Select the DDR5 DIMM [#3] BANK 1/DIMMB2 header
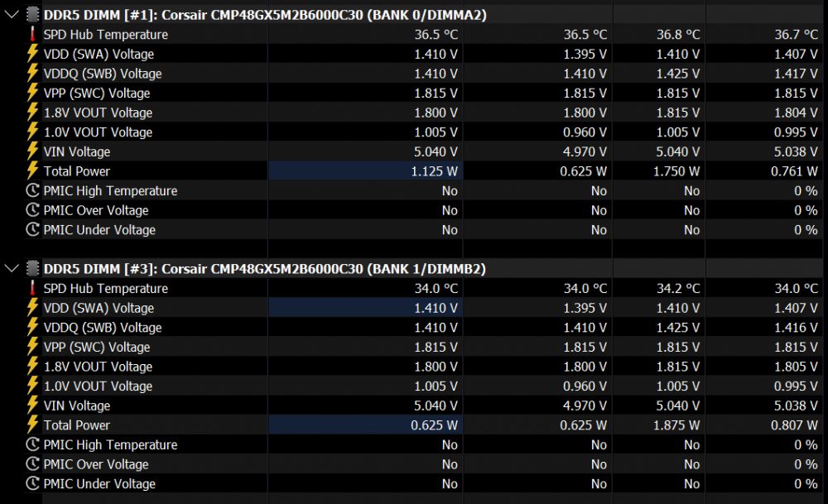The width and height of the screenshot is (828, 504). click(x=265, y=269)
